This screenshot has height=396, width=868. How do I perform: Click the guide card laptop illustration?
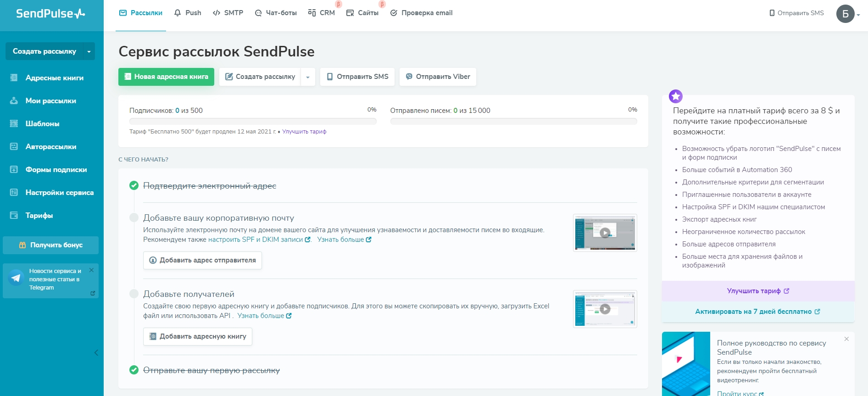click(x=686, y=364)
